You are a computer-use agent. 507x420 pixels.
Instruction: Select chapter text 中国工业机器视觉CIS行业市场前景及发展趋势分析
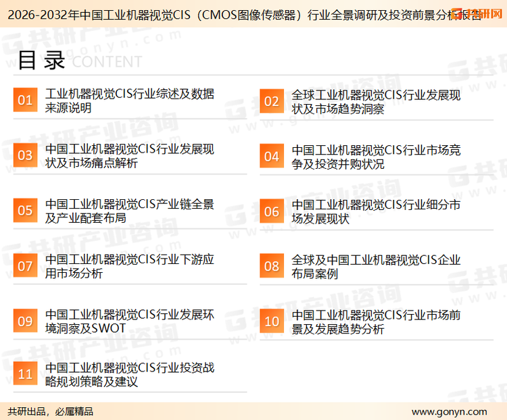376,322
